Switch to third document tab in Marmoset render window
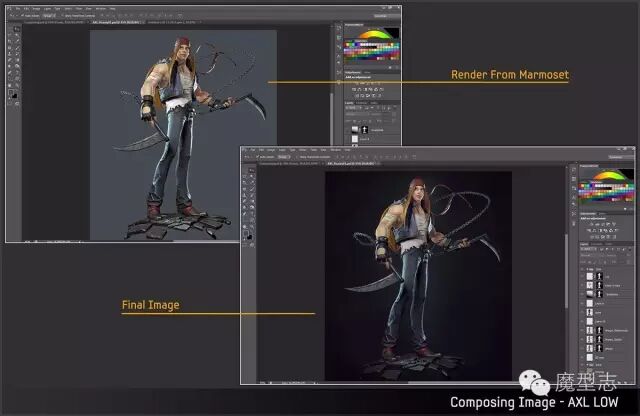Image resolution: width=640 pixels, height=416 pixels. (173, 22)
